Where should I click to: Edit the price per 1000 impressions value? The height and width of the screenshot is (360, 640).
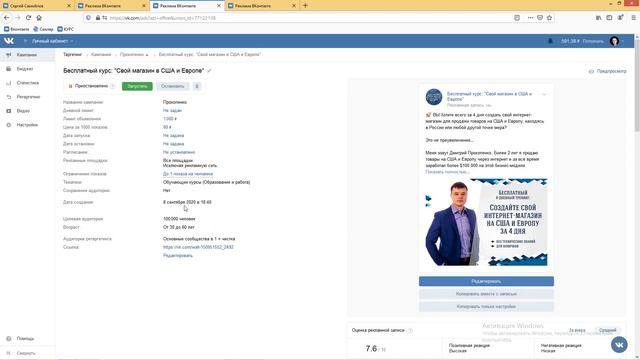pos(167,127)
